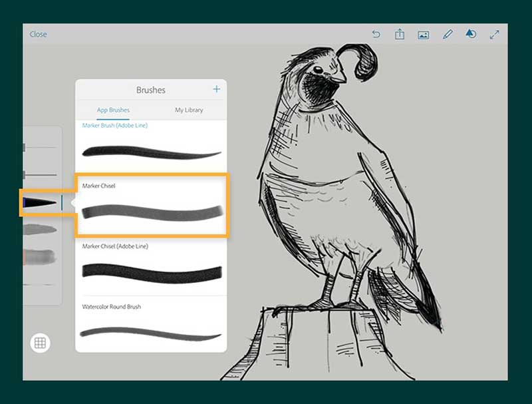Close the drawing via Close link
Viewport: 532px width, 404px height.
point(38,34)
